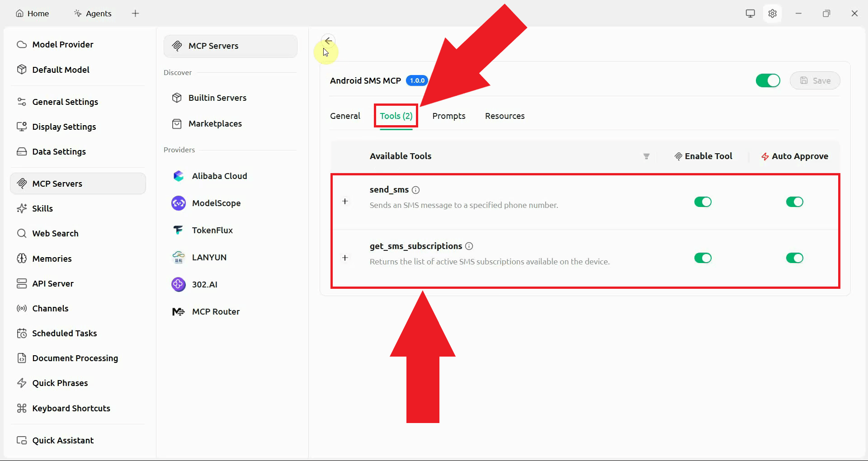The image size is (868, 461).
Task: Toggle the Android SMS MCP server switch
Action: point(768,80)
